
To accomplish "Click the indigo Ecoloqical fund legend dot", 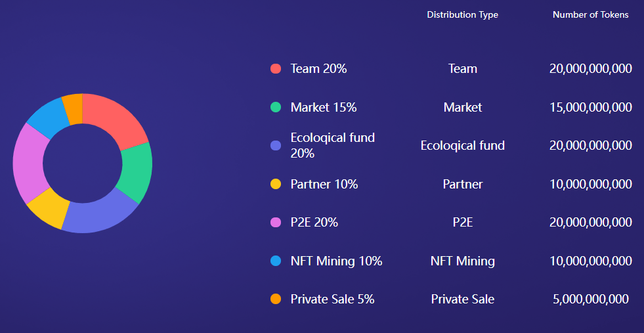I will point(276,145).
